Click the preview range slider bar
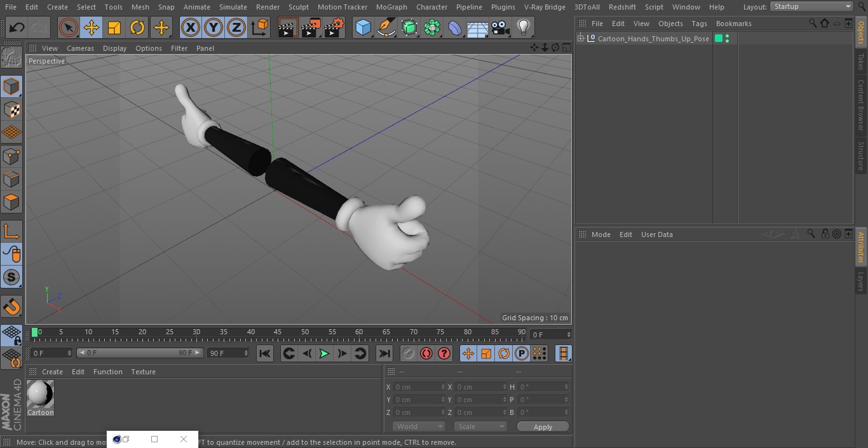Screen dimensions: 868x448 (x=140, y=353)
